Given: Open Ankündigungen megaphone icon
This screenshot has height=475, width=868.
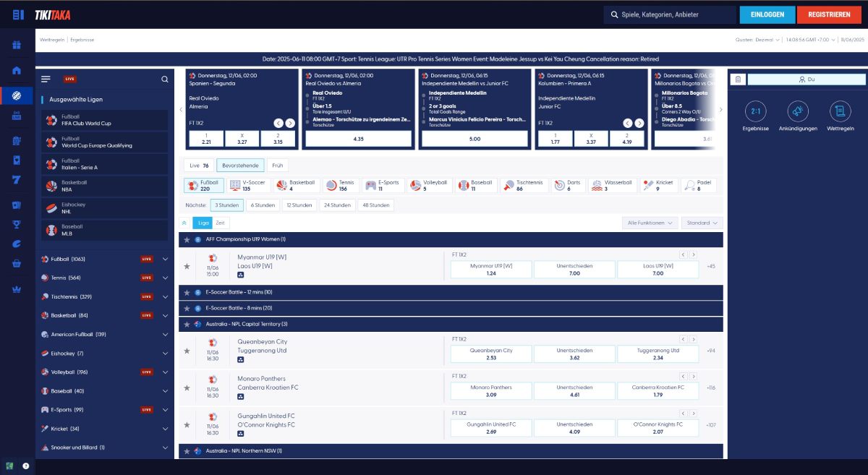Looking at the screenshot, I should (798, 111).
